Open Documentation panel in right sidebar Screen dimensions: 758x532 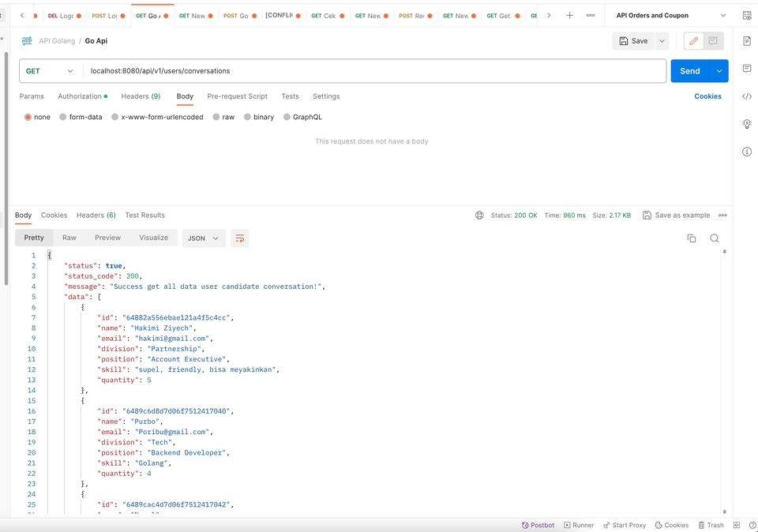747,41
